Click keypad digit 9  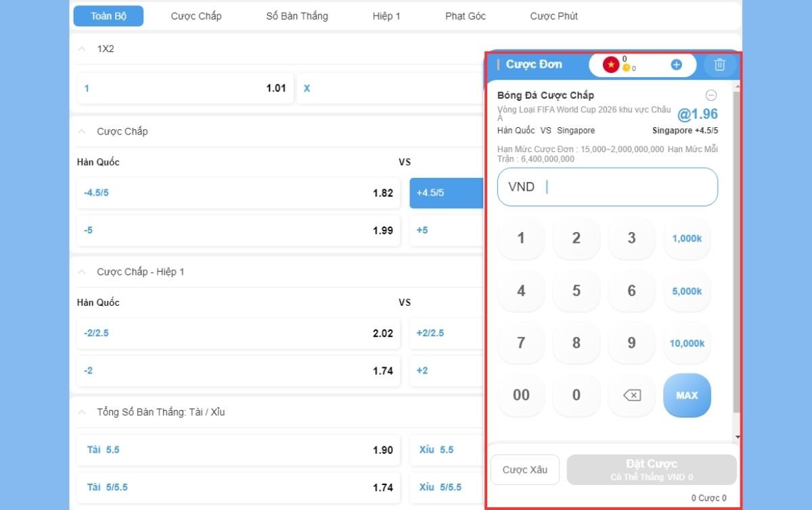coord(631,343)
